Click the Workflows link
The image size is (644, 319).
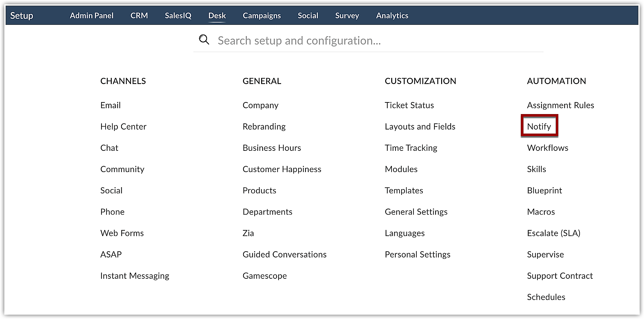tap(547, 148)
